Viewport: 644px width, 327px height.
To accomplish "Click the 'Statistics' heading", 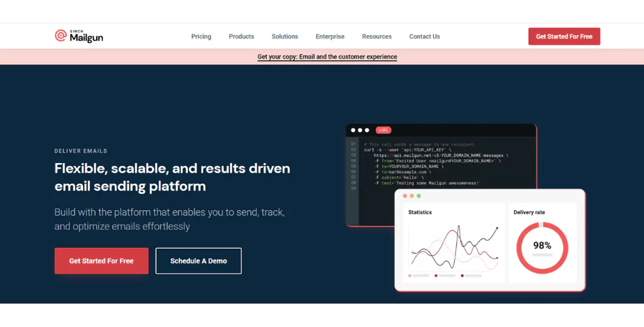I will tap(420, 212).
